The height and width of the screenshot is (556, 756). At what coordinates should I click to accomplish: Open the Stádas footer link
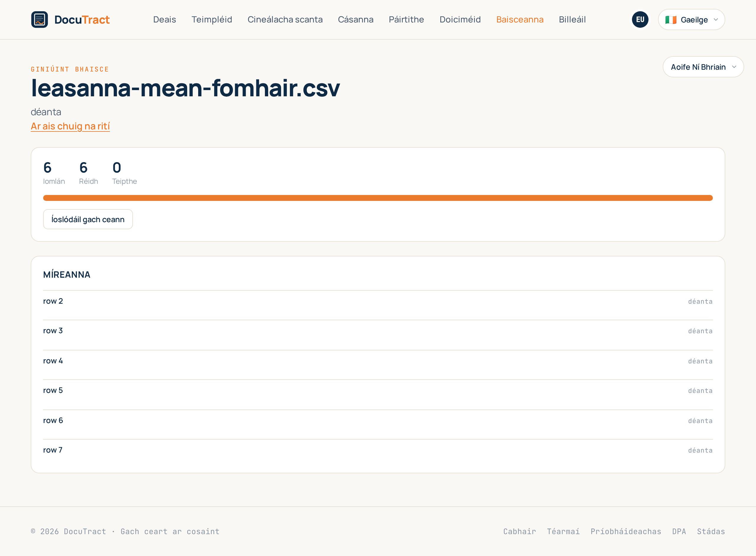tap(711, 531)
